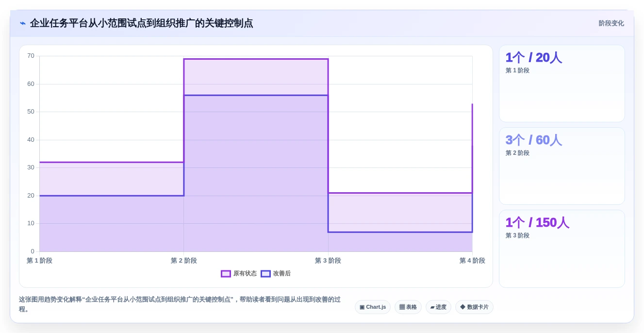Click the chart title 企业任务平台从小范围试点到组织推广的关键控制点
The image size is (644, 333).
pos(141,23)
